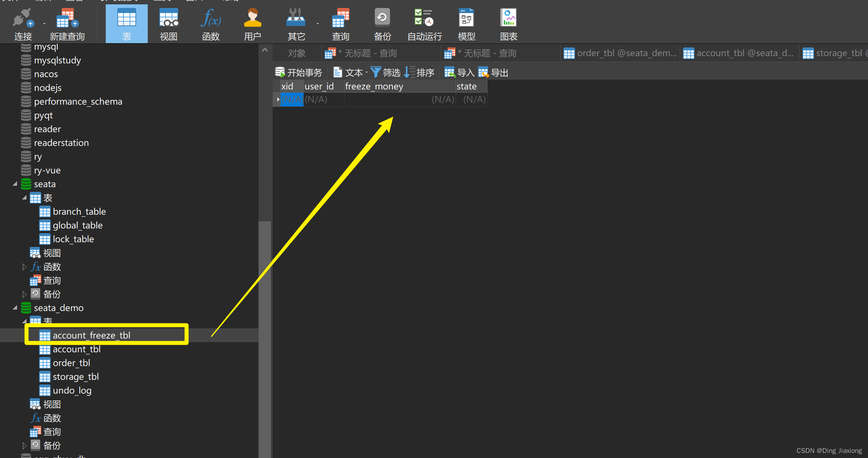Expand the 函数 node under seata
This screenshot has height=458, width=868.
pyautogui.click(x=24, y=267)
